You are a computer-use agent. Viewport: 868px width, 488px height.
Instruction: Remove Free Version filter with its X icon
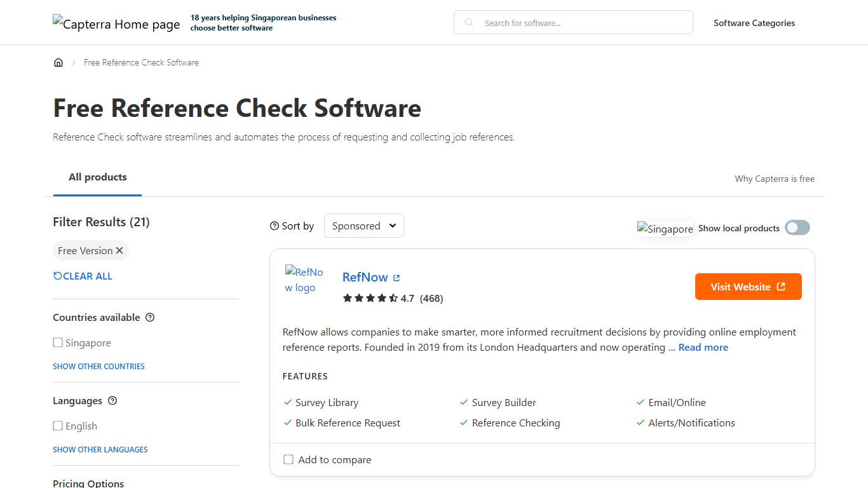pyautogui.click(x=119, y=250)
